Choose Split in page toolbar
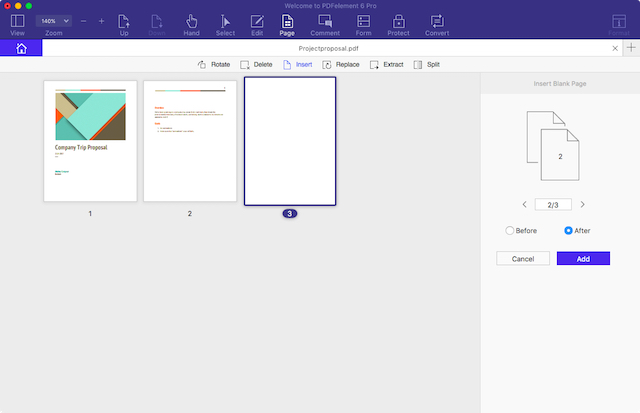The image size is (640, 413). (x=427, y=64)
